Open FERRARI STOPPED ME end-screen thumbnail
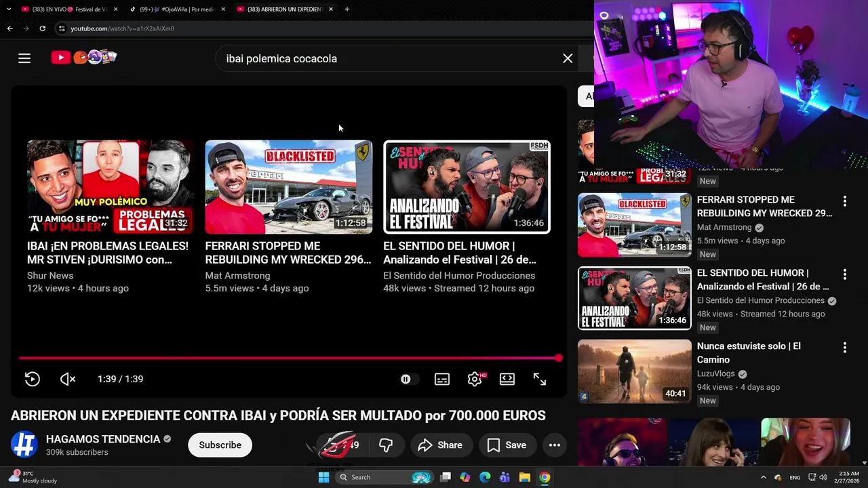Viewport: 868px width, 488px height. (288, 187)
